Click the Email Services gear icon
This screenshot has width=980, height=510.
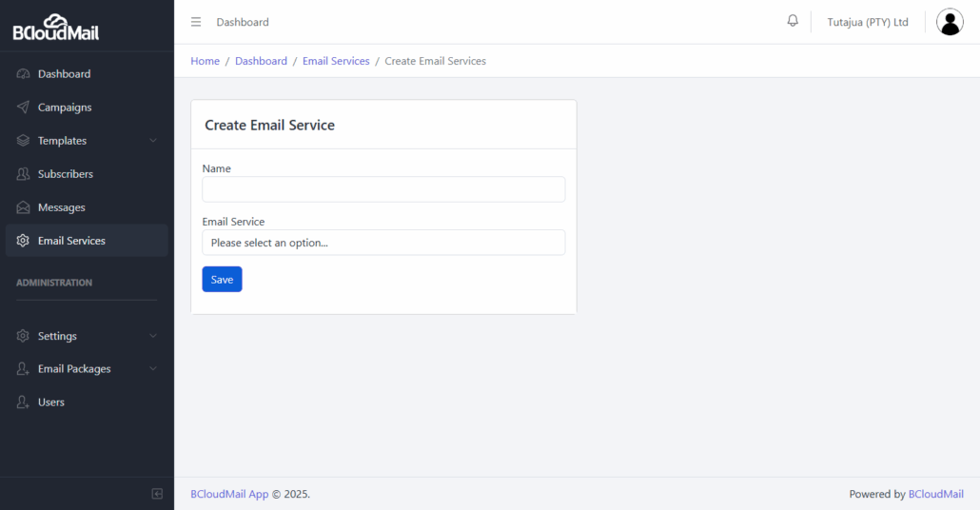pyautogui.click(x=23, y=241)
